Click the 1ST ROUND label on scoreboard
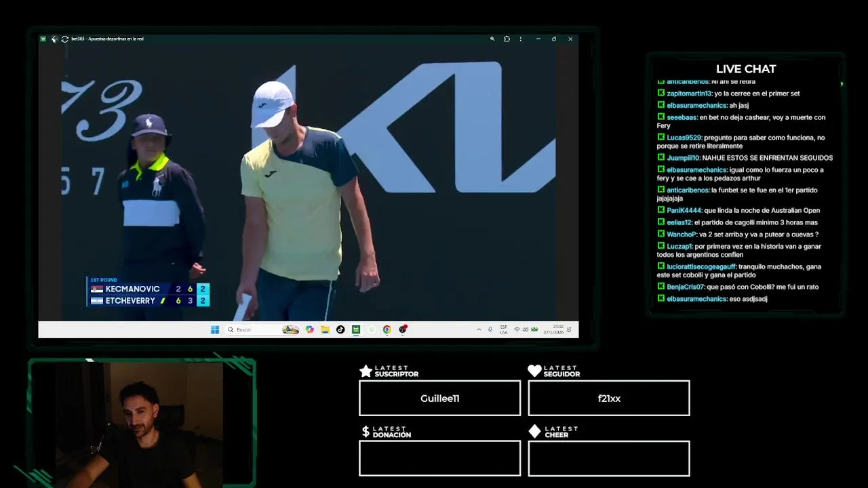Image resolution: width=868 pixels, height=488 pixels. [104, 280]
